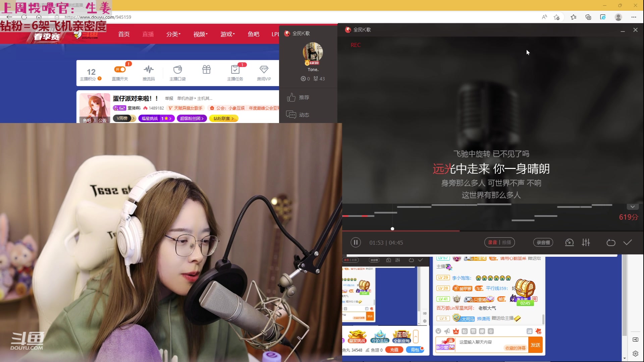644x362 pixels.
Task: Click the 滤 danmaku filter icon
Action: (x=530, y=331)
